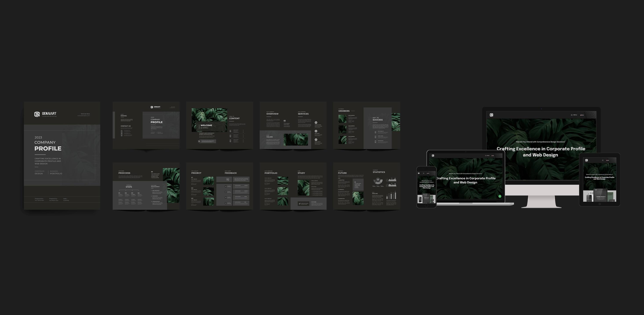Tap the green WhatsApp chat button on laptop
The image size is (644, 315).
tap(500, 196)
